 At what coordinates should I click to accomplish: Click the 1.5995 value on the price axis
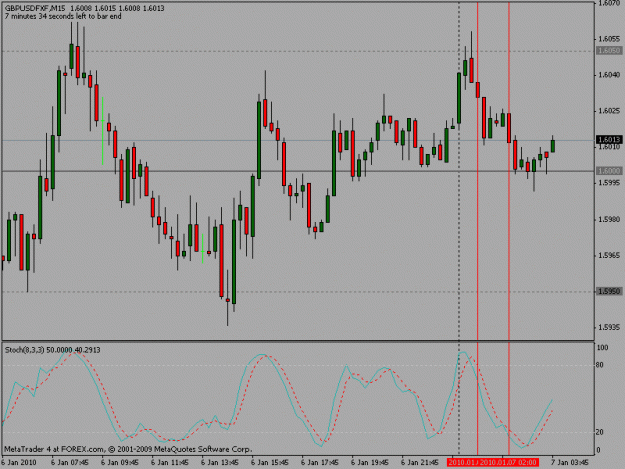(x=609, y=183)
